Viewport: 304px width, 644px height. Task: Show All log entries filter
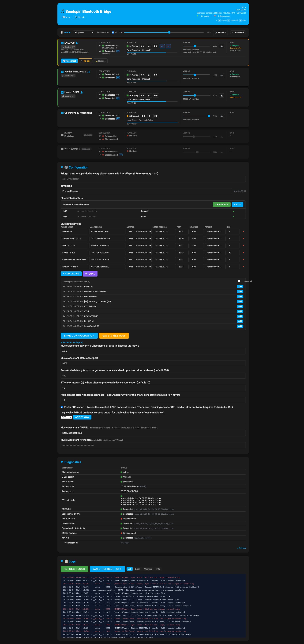tap(130, 569)
